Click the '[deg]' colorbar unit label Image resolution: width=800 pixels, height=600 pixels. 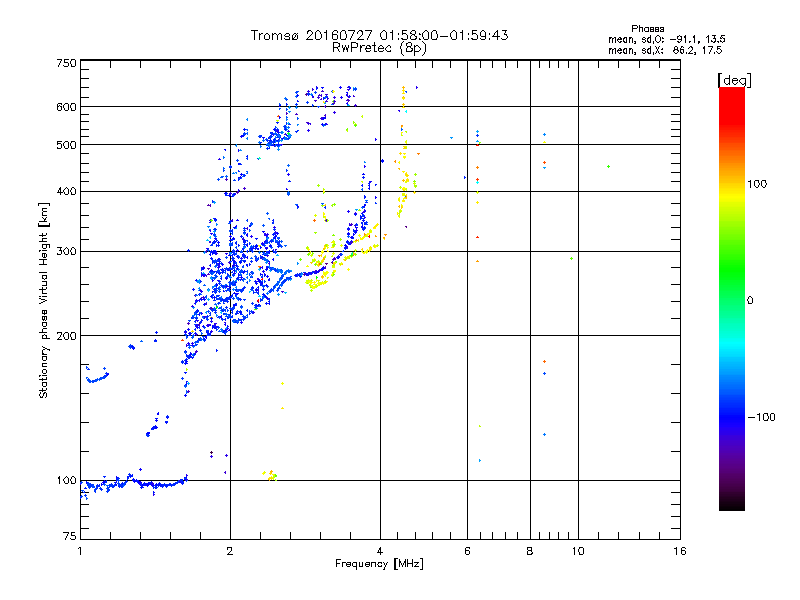[734, 80]
